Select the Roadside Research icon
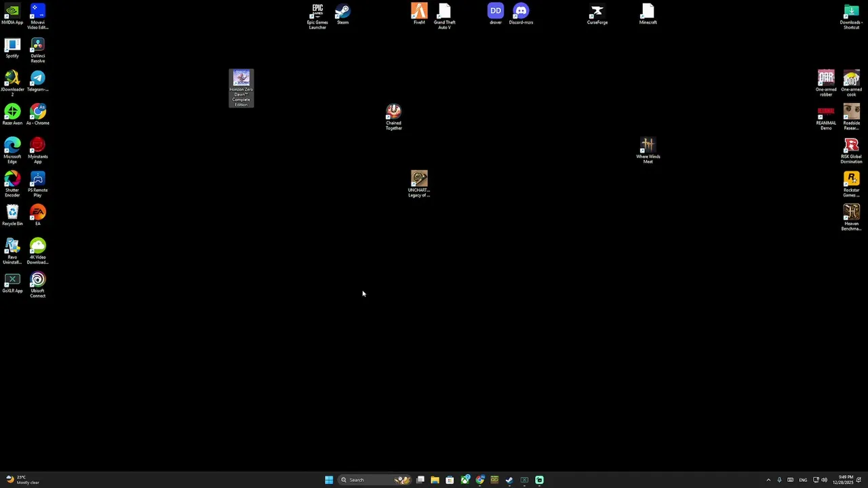868x488 pixels. click(x=851, y=117)
